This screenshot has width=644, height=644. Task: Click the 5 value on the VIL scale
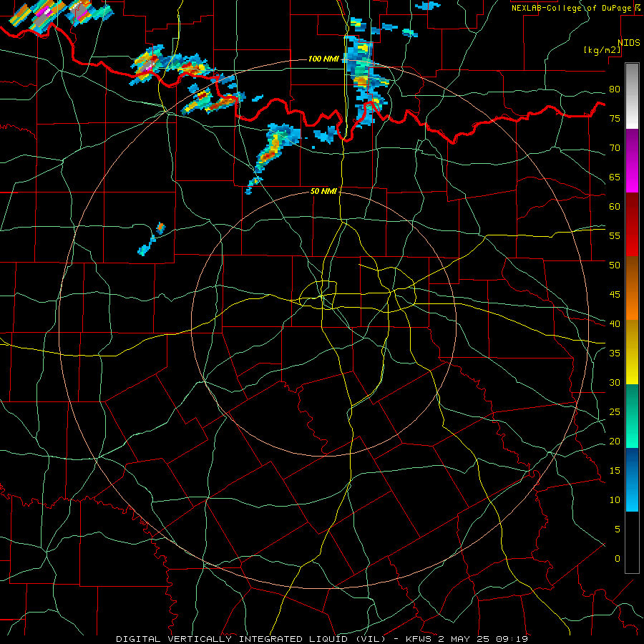618,530
